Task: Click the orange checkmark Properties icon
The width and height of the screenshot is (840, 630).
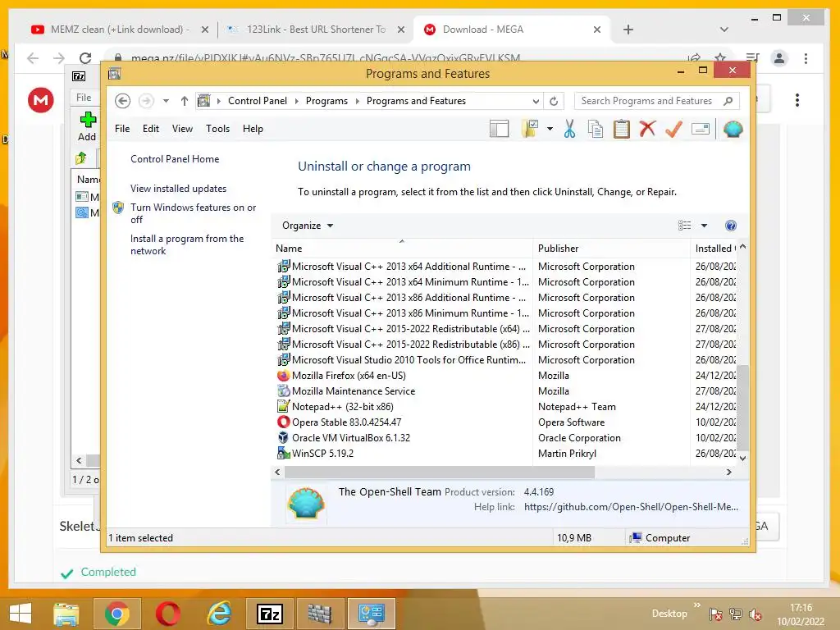Action: [x=674, y=129]
